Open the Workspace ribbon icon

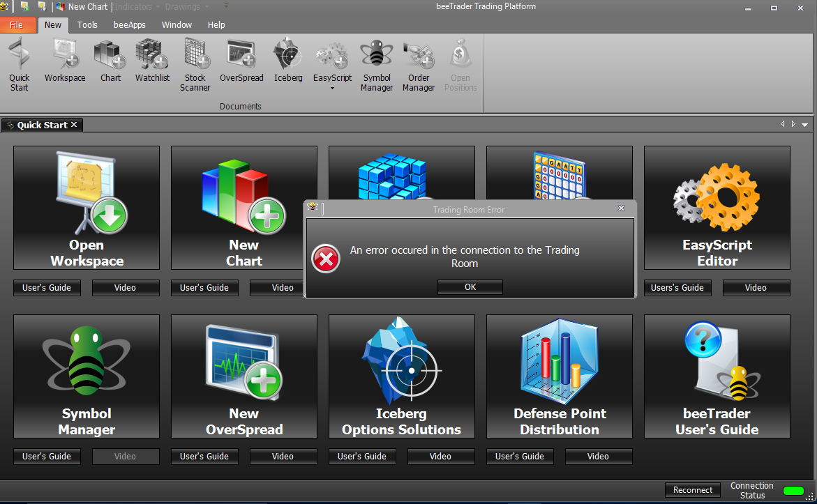pyautogui.click(x=65, y=61)
